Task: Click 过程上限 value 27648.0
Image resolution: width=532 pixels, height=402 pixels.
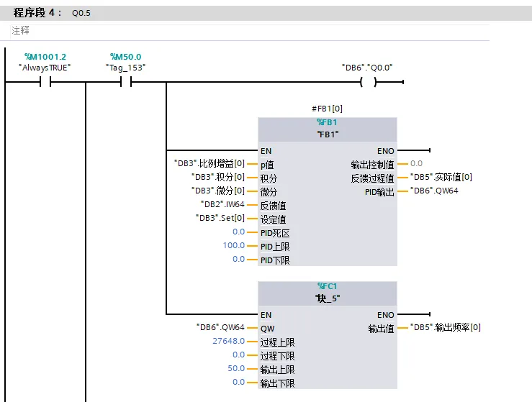Action: tap(229, 341)
